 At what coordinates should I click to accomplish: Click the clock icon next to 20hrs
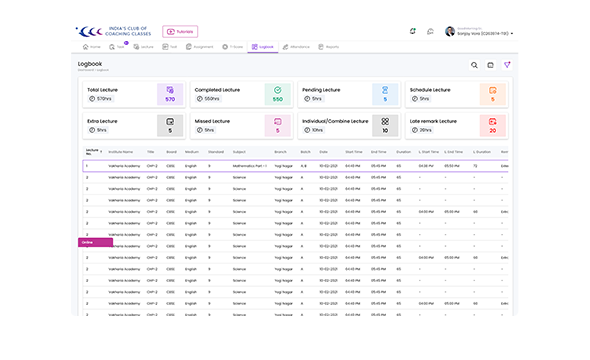tap(415, 130)
